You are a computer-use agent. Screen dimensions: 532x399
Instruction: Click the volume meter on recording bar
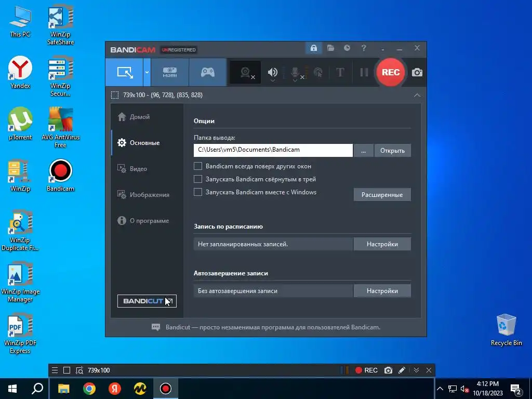344,370
